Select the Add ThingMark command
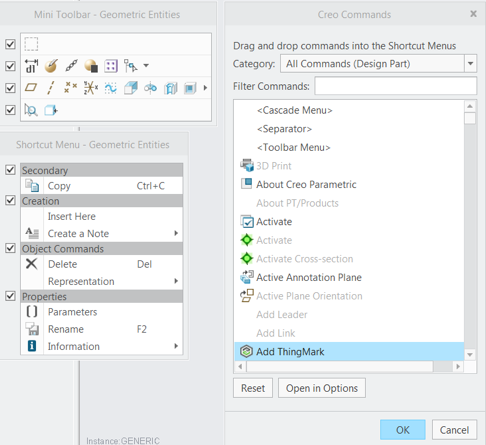Viewport: 486px width, 445px height. point(349,352)
